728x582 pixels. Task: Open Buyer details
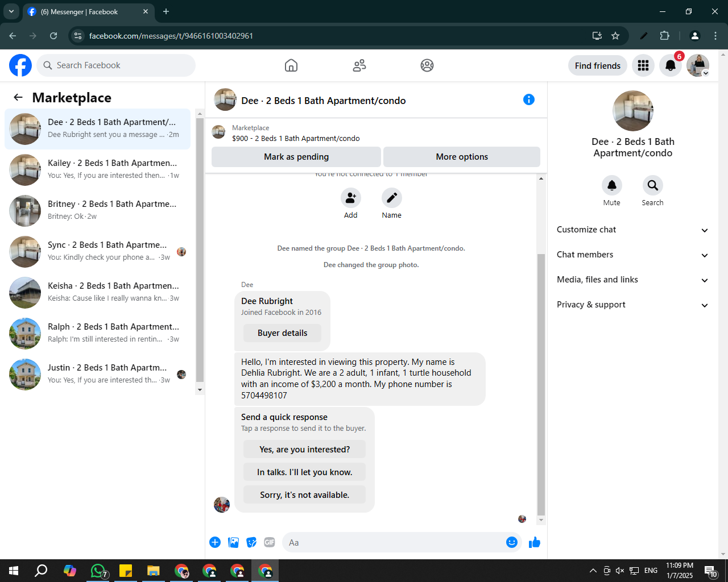(282, 333)
